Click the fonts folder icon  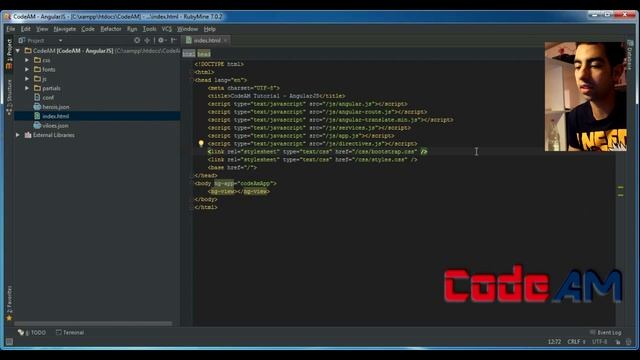[x=38, y=69]
